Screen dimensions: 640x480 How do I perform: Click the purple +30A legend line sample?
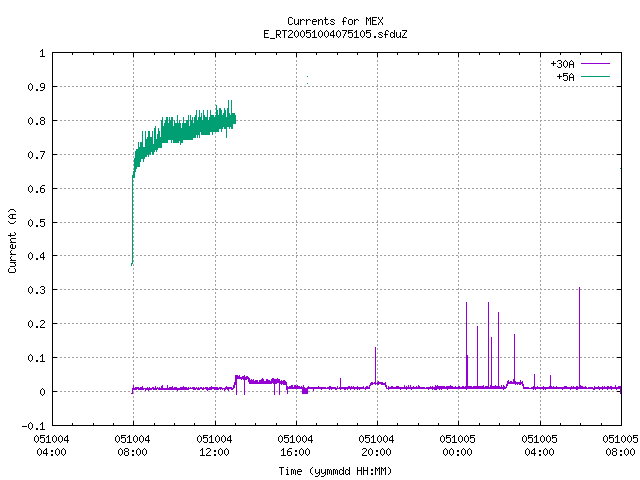(595, 64)
